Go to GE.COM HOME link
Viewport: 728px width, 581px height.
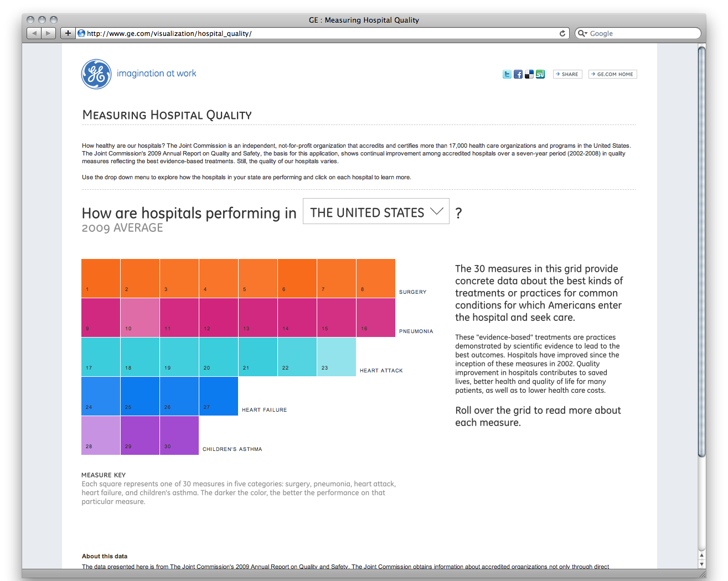click(x=612, y=74)
